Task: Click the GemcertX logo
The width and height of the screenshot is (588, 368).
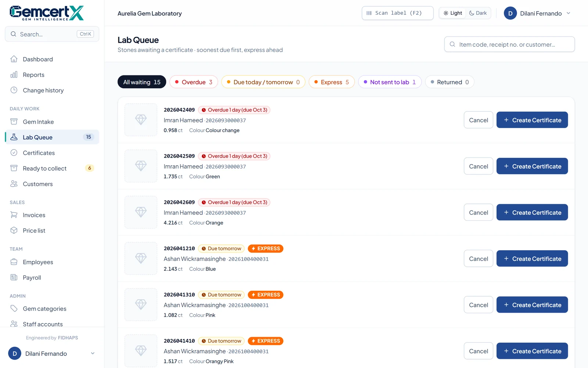Action: click(x=47, y=13)
